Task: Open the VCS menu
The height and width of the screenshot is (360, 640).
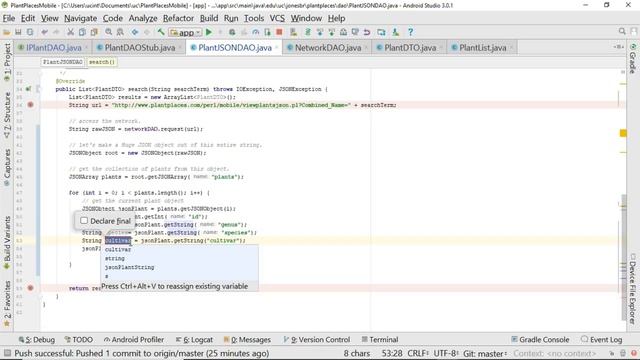Action: (x=277, y=18)
